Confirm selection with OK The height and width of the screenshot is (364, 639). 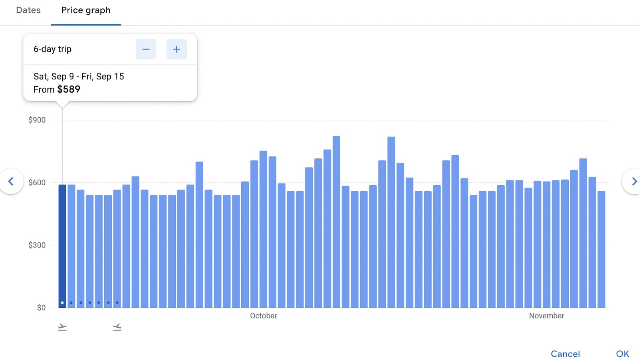(622, 354)
